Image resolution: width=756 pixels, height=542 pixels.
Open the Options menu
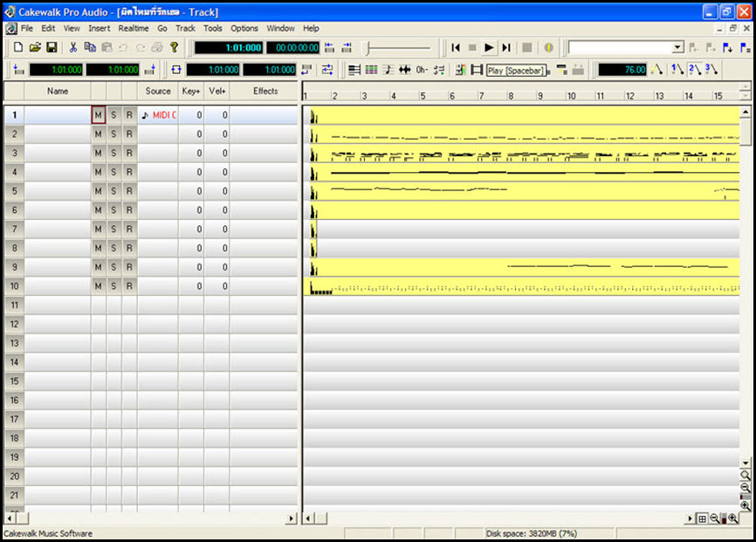tap(244, 29)
